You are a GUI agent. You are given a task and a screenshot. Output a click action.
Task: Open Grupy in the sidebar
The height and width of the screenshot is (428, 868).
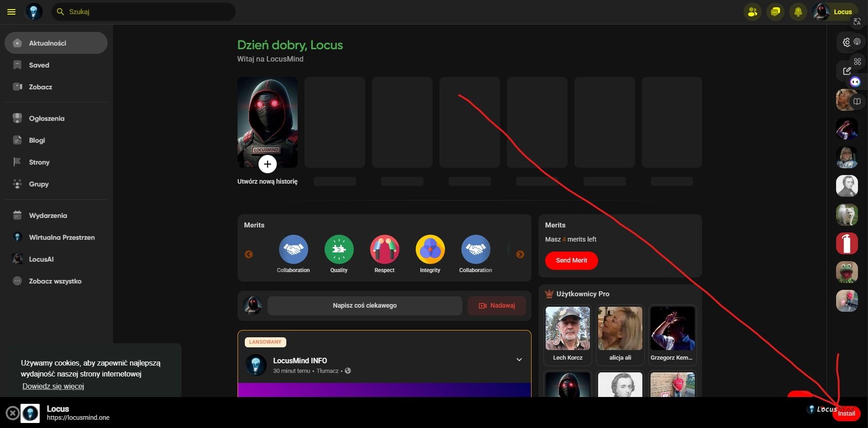click(x=56, y=184)
